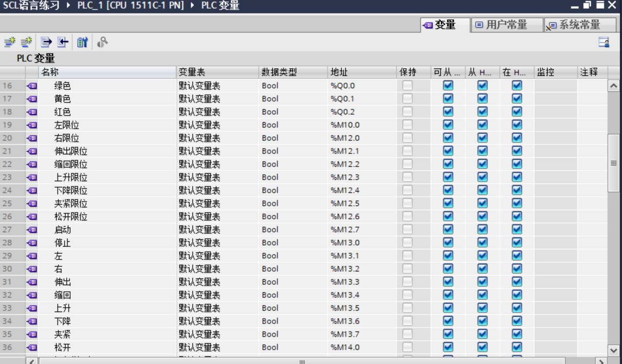Click the 数据类型 column header

click(293, 72)
